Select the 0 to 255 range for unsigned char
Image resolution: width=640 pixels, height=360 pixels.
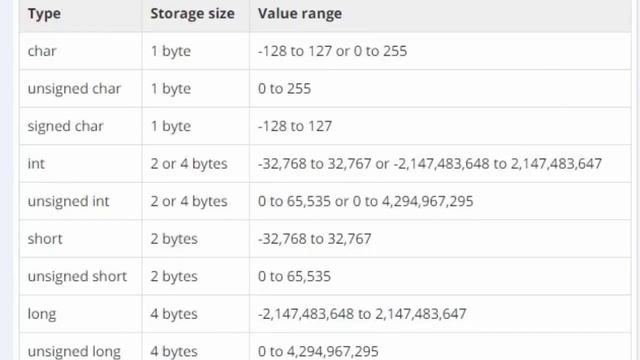(284, 89)
